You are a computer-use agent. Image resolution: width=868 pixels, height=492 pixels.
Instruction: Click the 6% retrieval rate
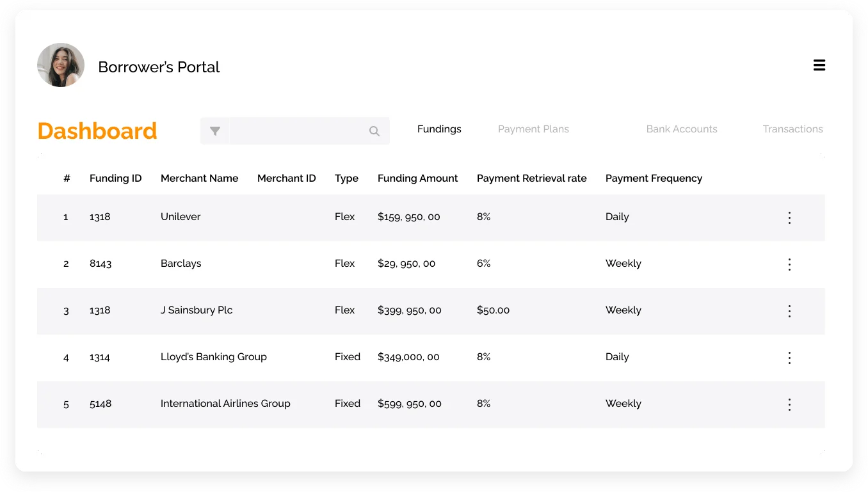click(483, 264)
